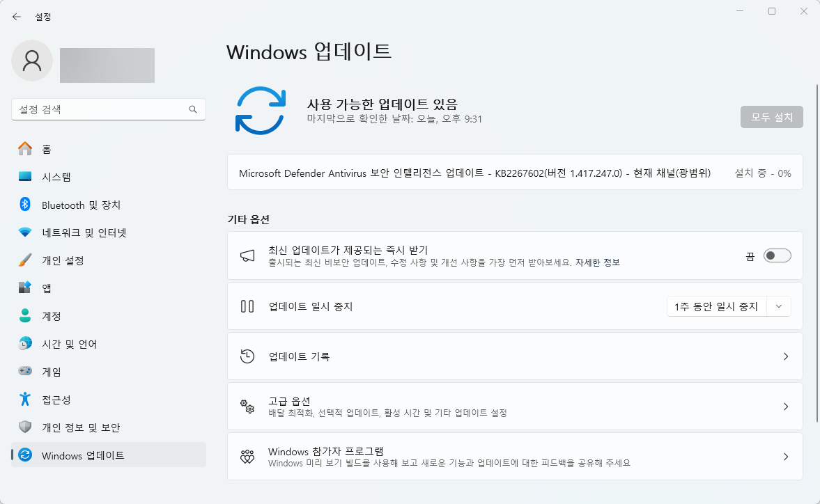Open 시스템 settings page

click(109, 177)
